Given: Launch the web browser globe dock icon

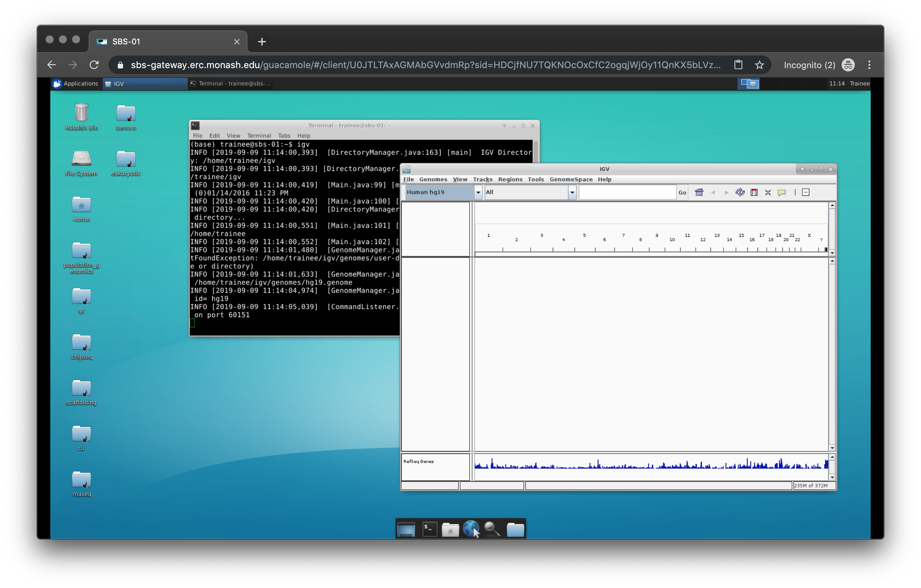Looking at the screenshot, I should pyautogui.click(x=471, y=529).
